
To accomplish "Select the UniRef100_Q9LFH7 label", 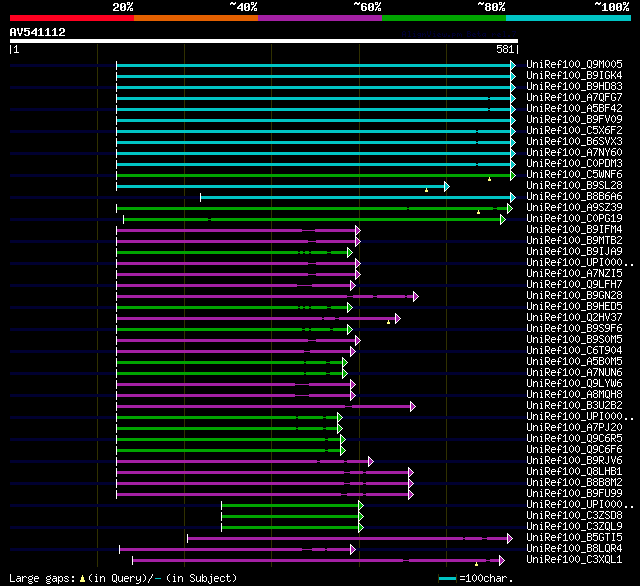I will (x=574, y=285).
